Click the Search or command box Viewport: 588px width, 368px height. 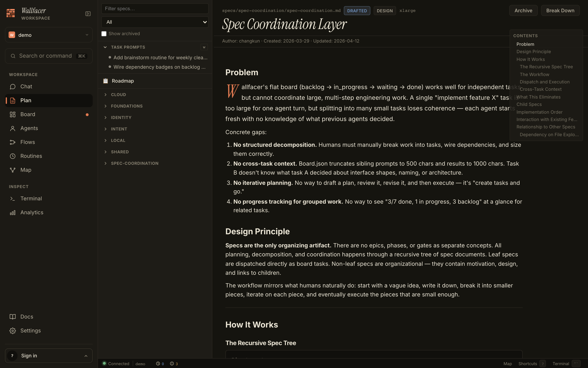49,56
